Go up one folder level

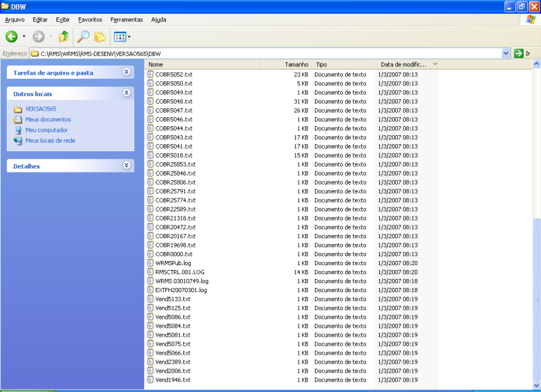coord(64,36)
